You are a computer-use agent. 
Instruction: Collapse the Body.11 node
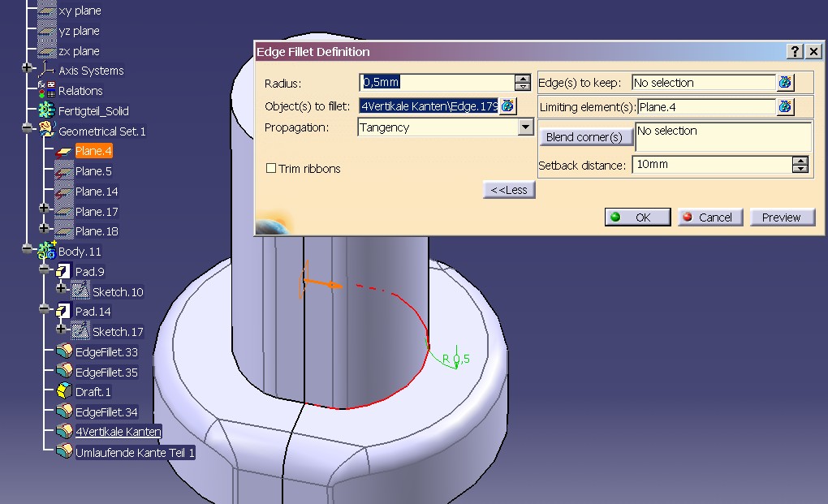pos(27,248)
